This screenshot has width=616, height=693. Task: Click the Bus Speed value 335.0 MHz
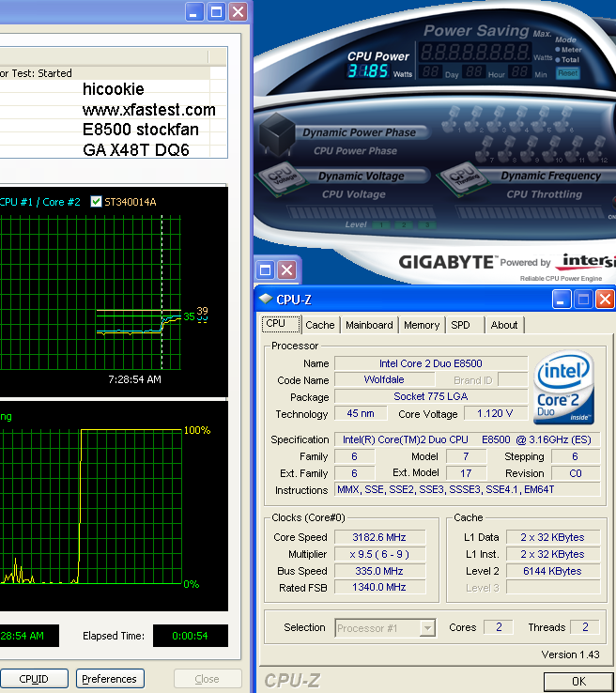pos(379,571)
